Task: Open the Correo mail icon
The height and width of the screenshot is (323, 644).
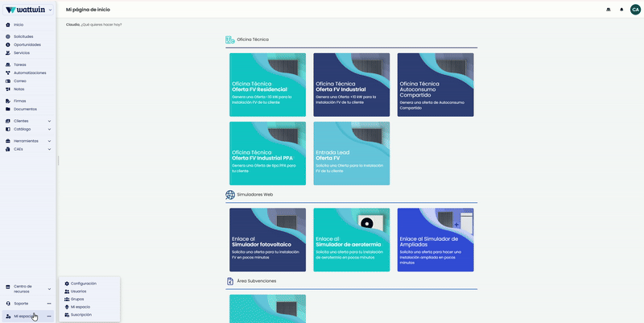Action: tap(8, 81)
